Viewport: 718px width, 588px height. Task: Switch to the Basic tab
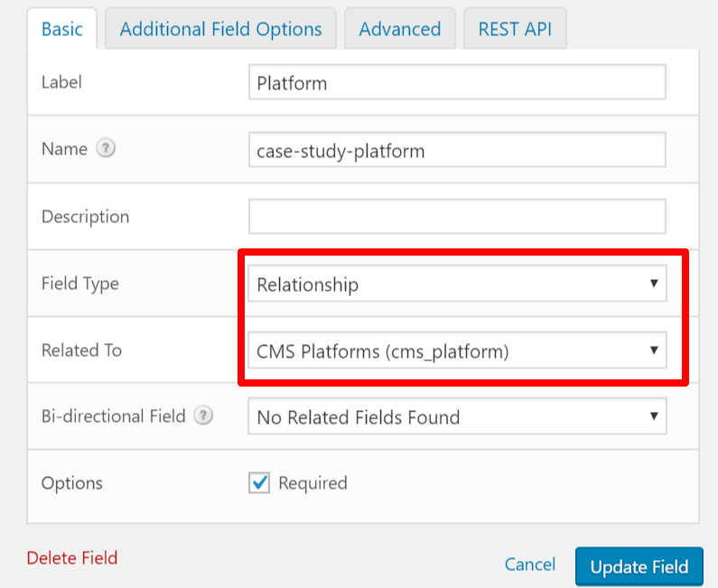[62, 29]
